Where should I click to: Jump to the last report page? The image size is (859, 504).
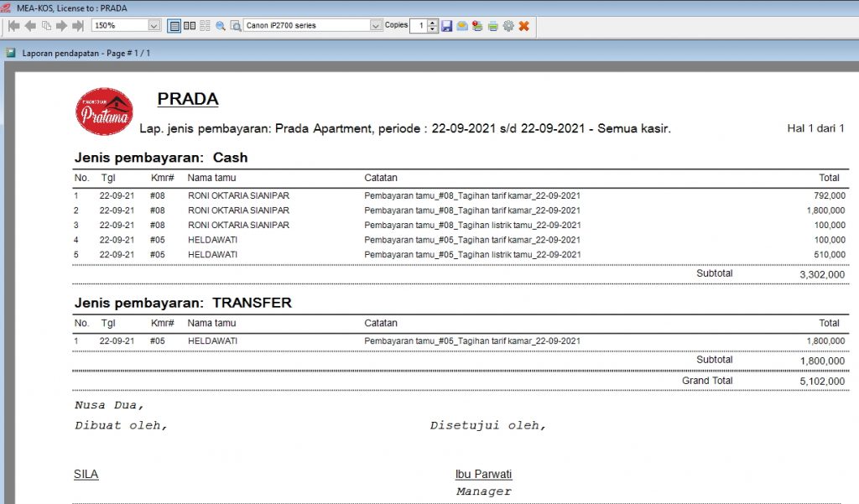point(78,26)
